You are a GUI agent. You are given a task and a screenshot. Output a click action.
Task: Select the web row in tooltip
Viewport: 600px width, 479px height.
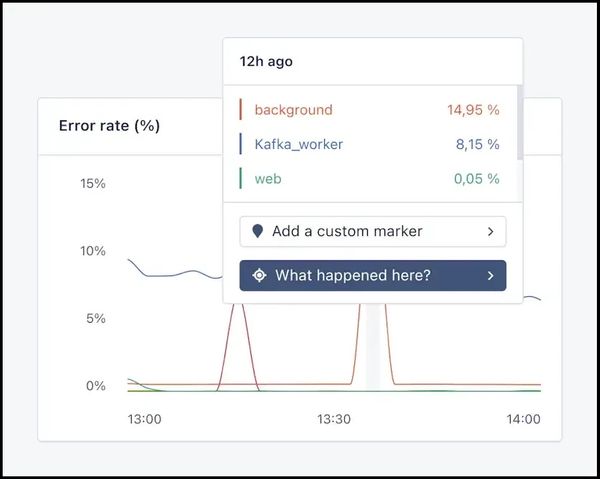click(370, 178)
